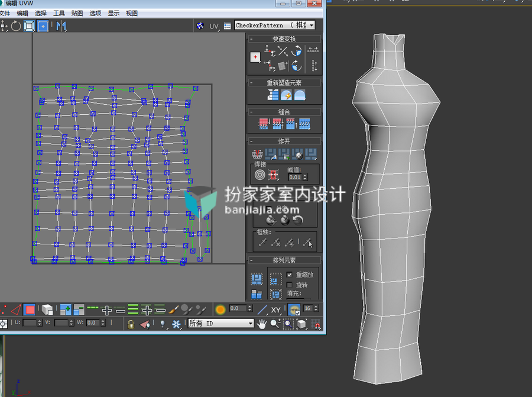Click Target weld concentric circles icon

coord(260,175)
